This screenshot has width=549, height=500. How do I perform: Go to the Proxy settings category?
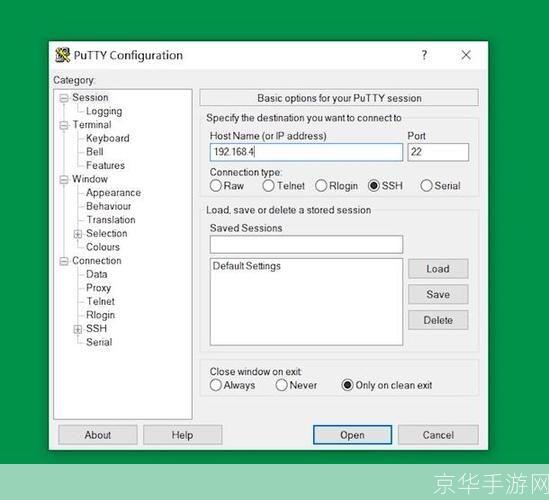(x=98, y=288)
